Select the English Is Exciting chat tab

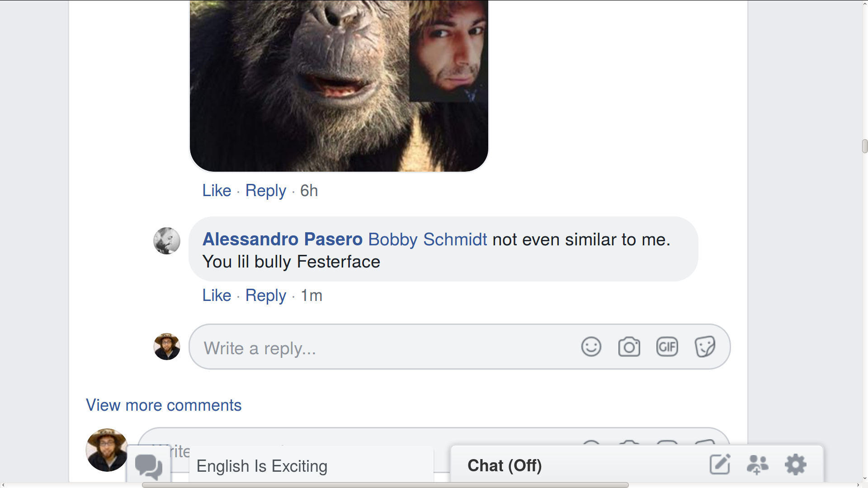click(262, 466)
